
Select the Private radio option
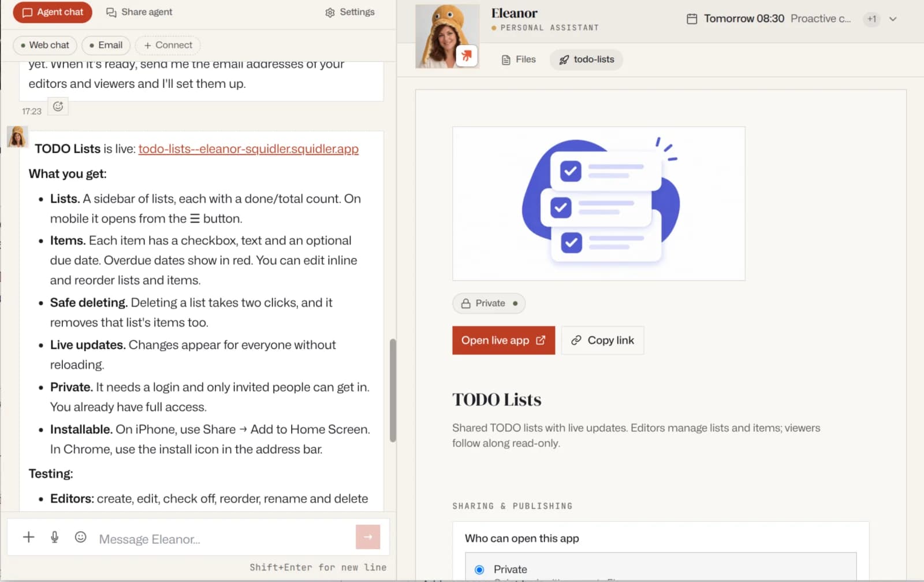tap(479, 569)
